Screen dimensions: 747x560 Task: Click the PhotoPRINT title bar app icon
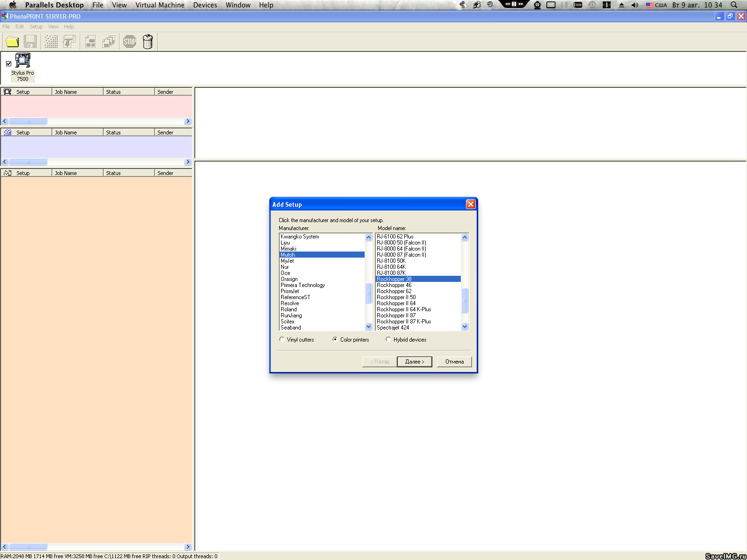click(x=5, y=16)
